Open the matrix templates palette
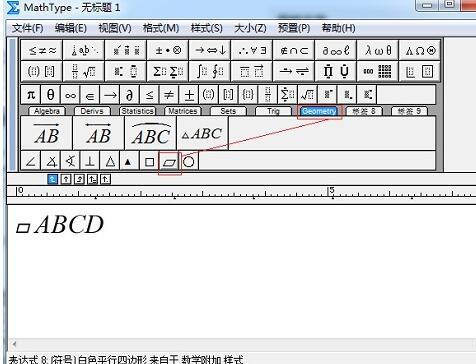This screenshot has width=476, height=364. coord(378,71)
